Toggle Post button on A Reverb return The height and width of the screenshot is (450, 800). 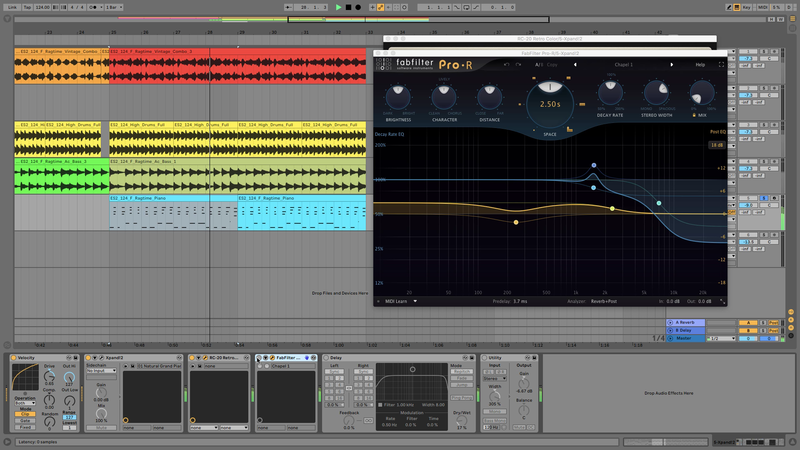pyautogui.click(x=774, y=322)
